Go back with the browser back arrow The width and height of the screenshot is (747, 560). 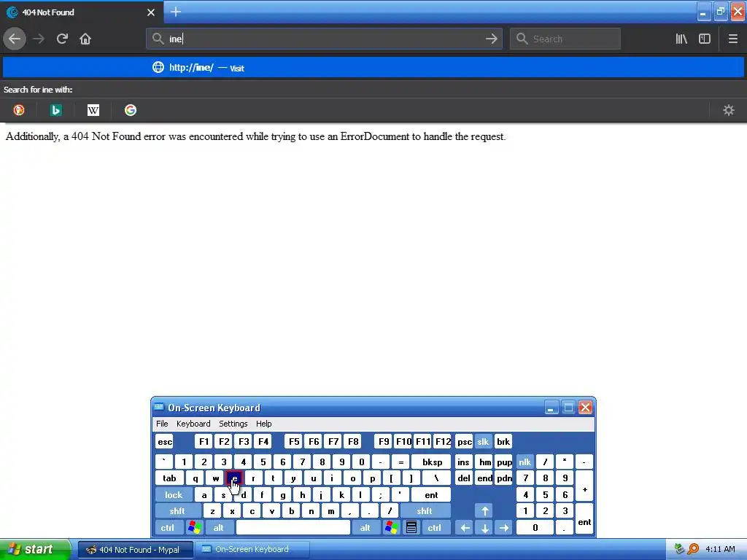tap(15, 39)
